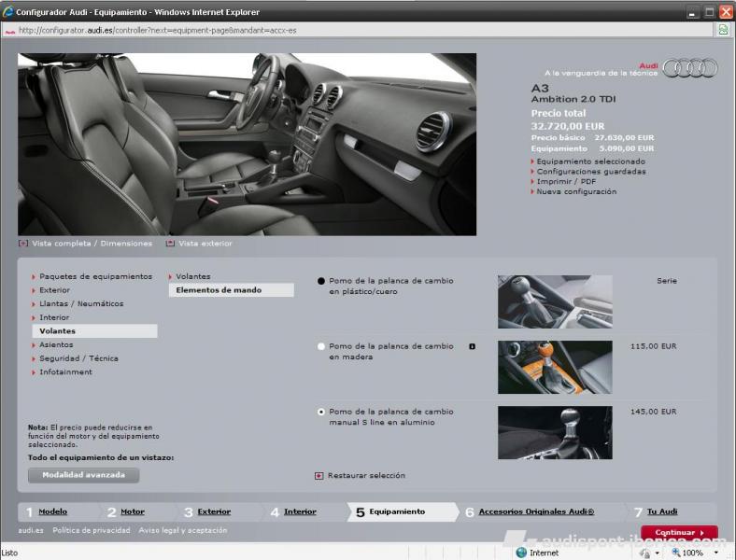The height and width of the screenshot is (560, 736).
Task: Click the Restaurar selección icon
Action: coord(319,475)
